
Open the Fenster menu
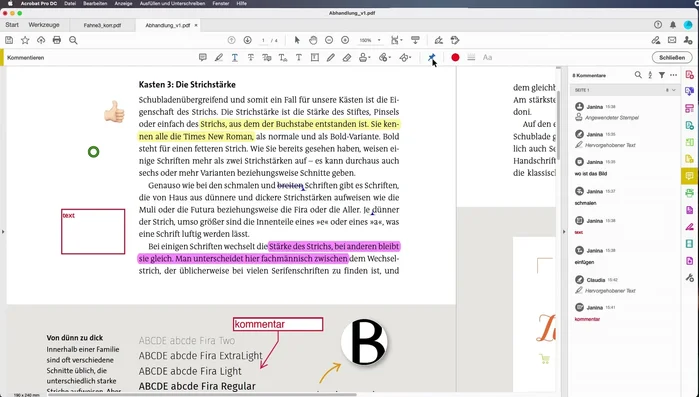221,3
